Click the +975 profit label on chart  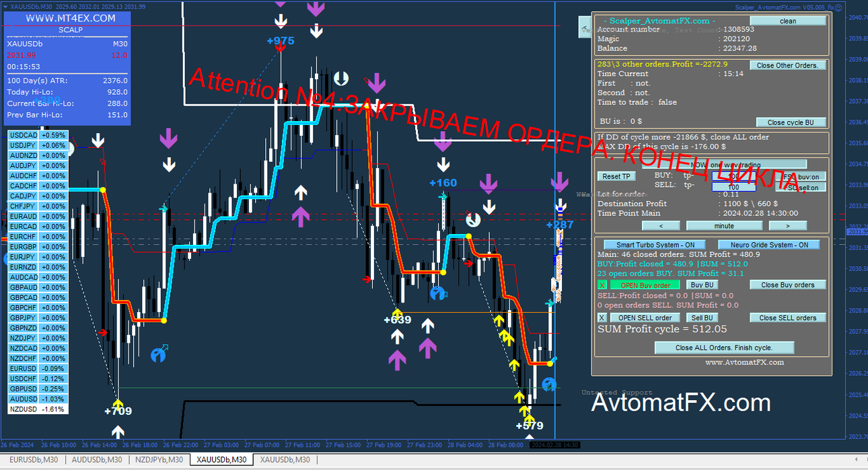(281, 40)
